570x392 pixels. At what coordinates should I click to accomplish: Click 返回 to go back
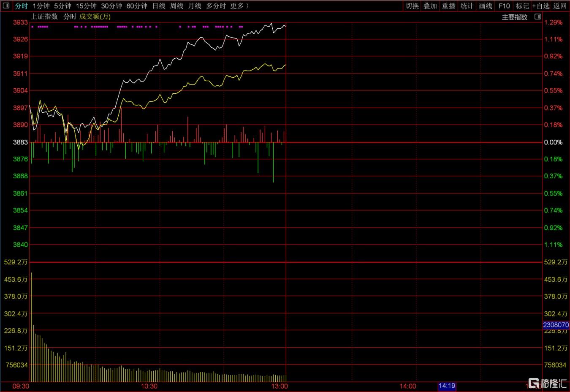click(560, 6)
